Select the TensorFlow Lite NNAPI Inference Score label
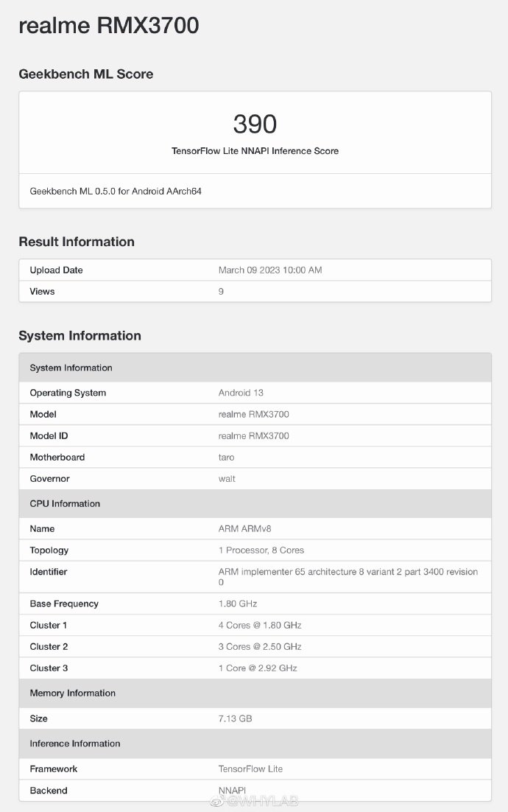508x812 pixels. [x=255, y=151]
